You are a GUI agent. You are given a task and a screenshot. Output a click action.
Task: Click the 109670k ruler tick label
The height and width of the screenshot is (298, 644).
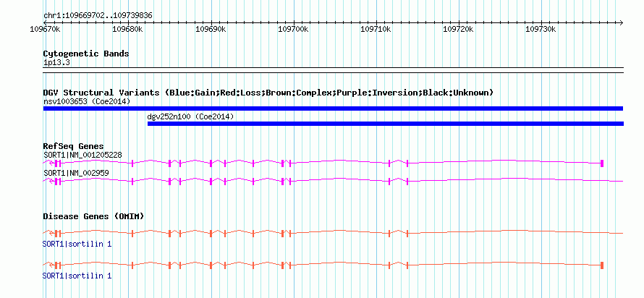(46, 30)
